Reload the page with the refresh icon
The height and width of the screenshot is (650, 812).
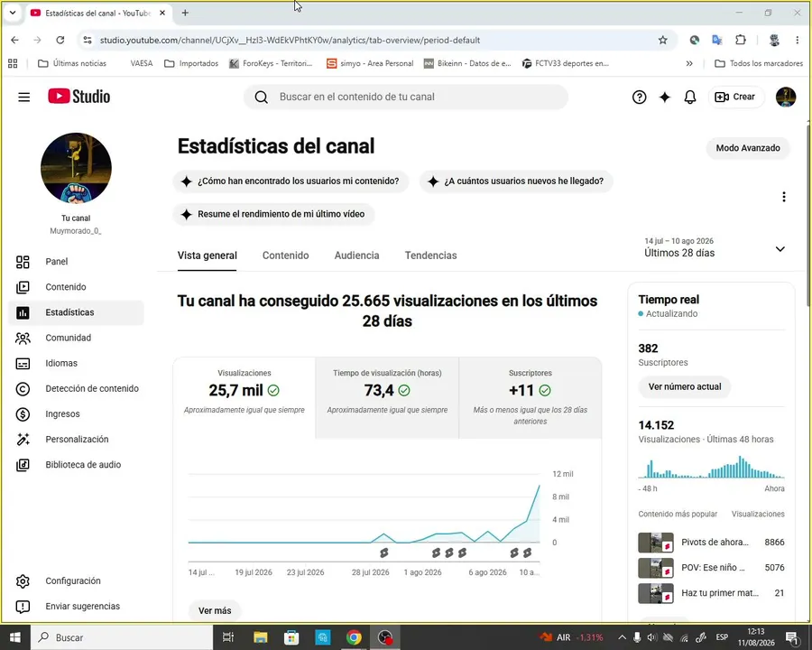60,40
